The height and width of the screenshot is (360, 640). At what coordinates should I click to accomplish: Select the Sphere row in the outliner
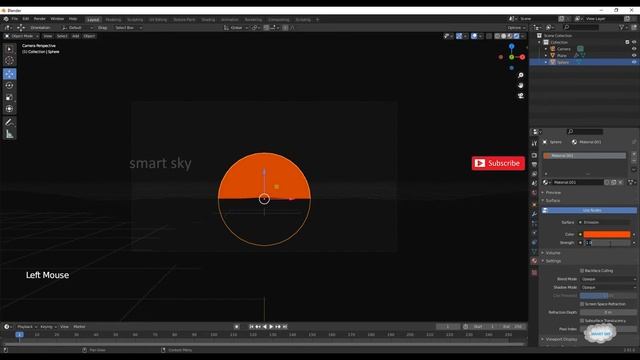tap(584, 62)
